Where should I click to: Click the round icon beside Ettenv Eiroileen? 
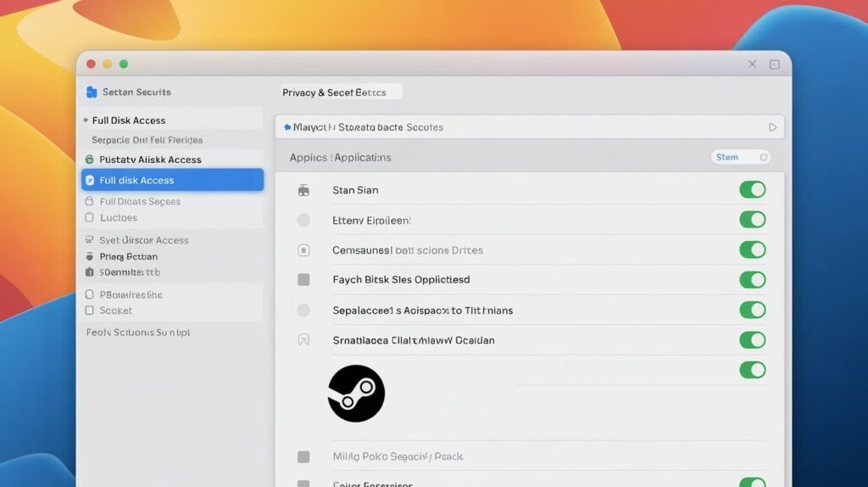pyautogui.click(x=303, y=221)
